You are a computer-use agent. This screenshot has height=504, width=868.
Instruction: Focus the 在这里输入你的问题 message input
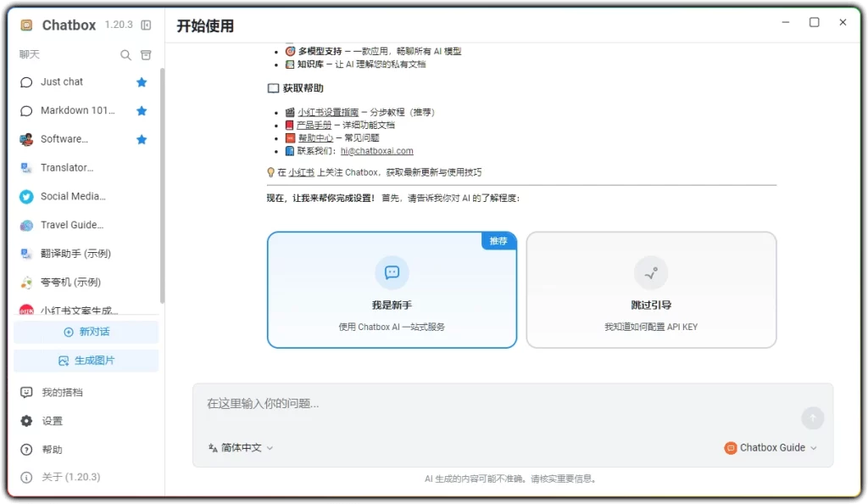coord(498,404)
